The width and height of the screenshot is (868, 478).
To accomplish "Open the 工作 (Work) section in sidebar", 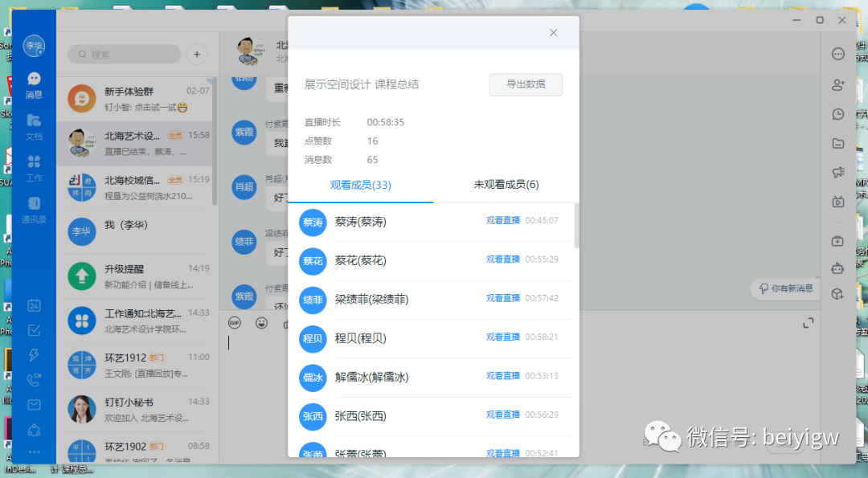I will [34, 166].
